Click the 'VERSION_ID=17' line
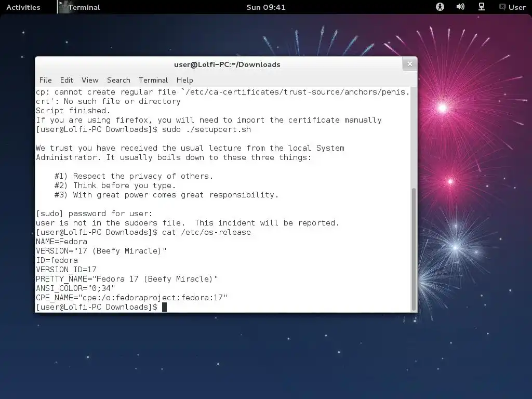The height and width of the screenshot is (399, 532). point(66,270)
